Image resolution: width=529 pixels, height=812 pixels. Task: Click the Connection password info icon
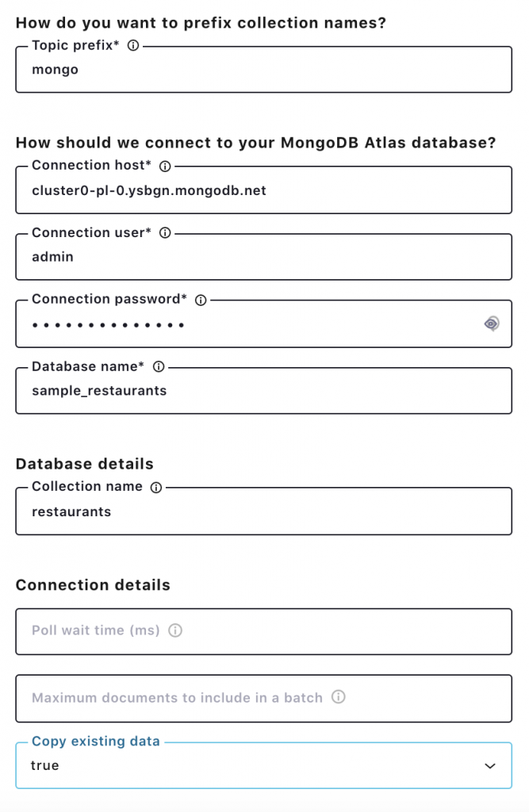click(x=201, y=300)
